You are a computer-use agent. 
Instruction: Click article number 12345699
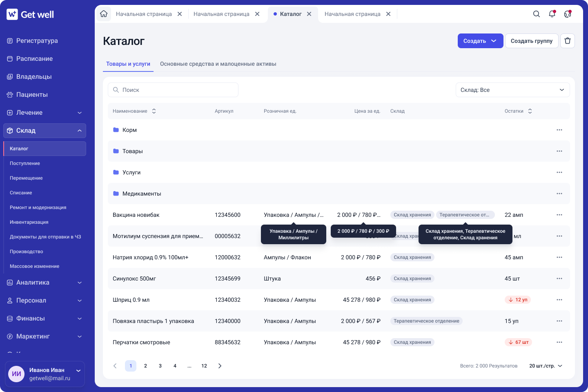click(x=227, y=278)
